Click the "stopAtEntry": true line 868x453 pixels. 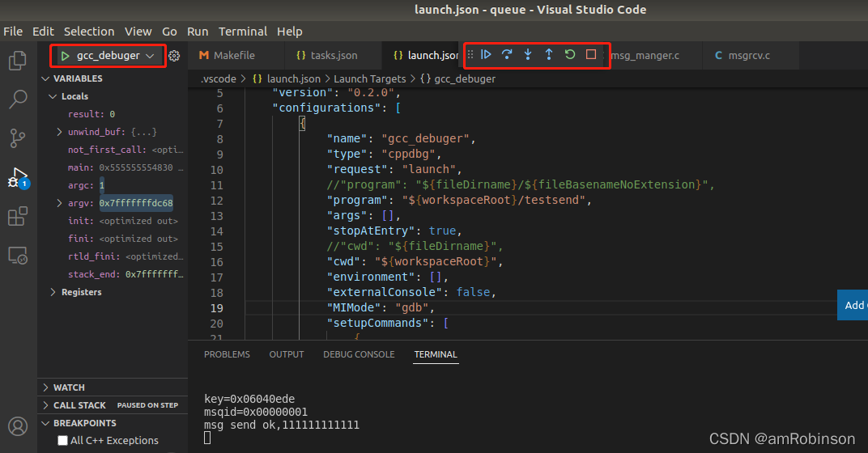pos(394,231)
